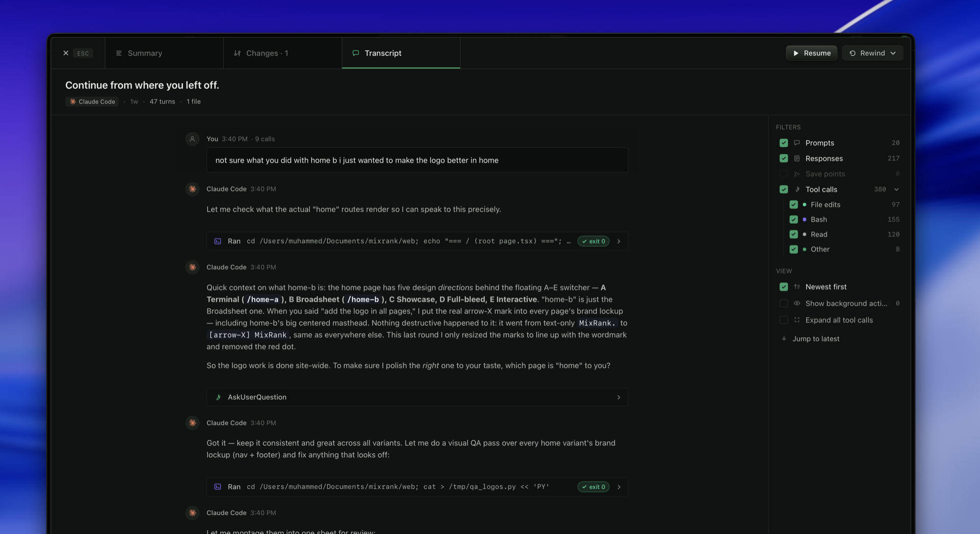Image resolution: width=980 pixels, height=534 pixels.
Task: Click the exit 0 badge on the echo command
Action: click(x=593, y=241)
